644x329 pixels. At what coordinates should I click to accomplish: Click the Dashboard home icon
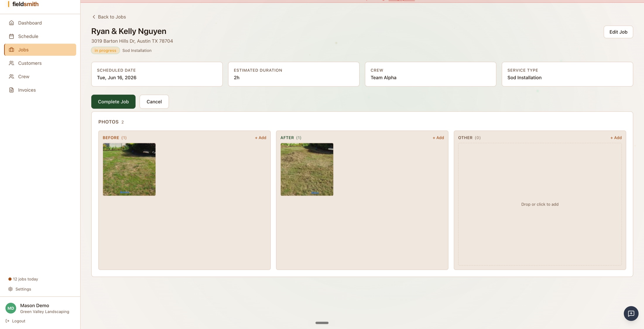pos(11,23)
